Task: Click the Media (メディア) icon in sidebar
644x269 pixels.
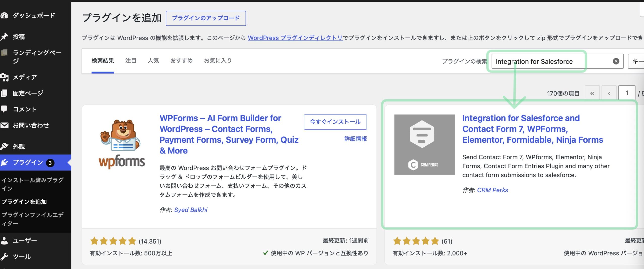Action: [x=4, y=77]
